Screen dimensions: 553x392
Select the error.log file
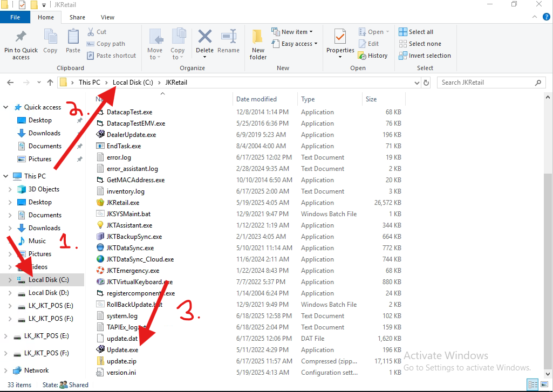pyautogui.click(x=119, y=157)
